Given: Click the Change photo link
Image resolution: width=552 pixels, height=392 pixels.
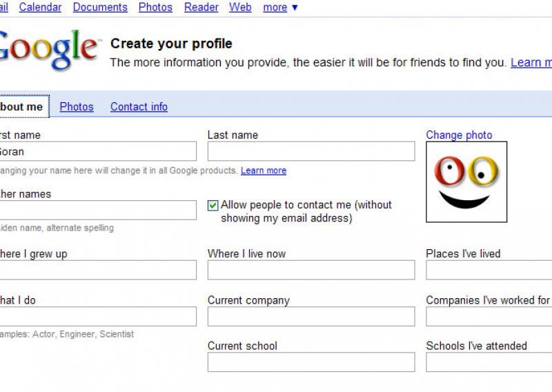Looking at the screenshot, I should point(459,135).
